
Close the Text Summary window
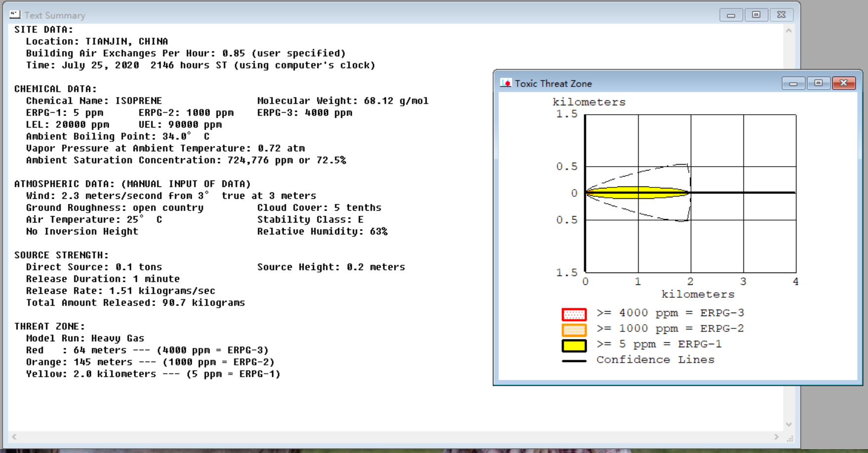tap(781, 15)
